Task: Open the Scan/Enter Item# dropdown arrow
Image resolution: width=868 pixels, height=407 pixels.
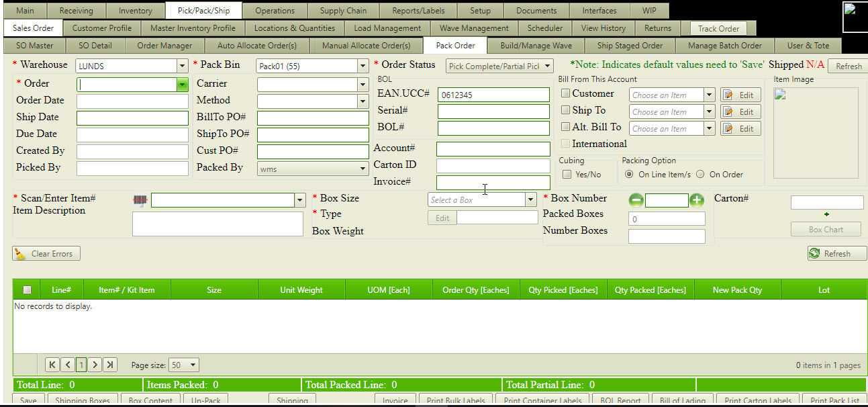Action: [x=299, y=200]
